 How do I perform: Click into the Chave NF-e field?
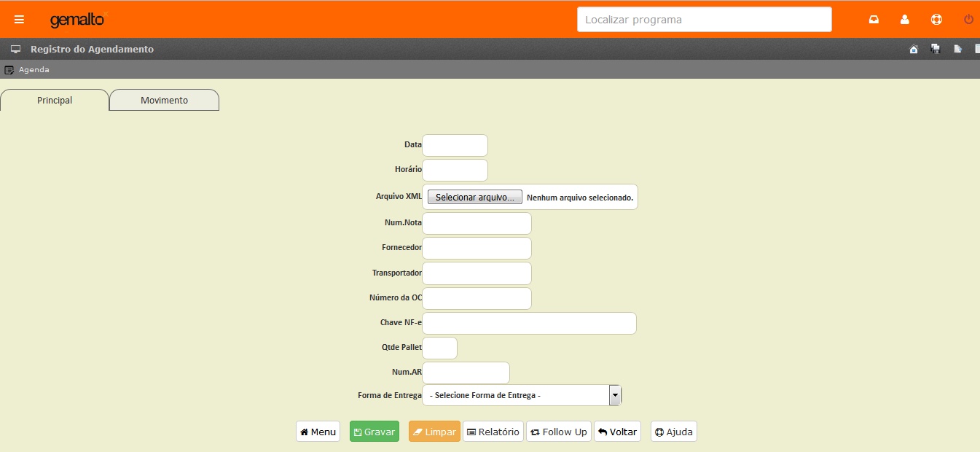(529, 323)
